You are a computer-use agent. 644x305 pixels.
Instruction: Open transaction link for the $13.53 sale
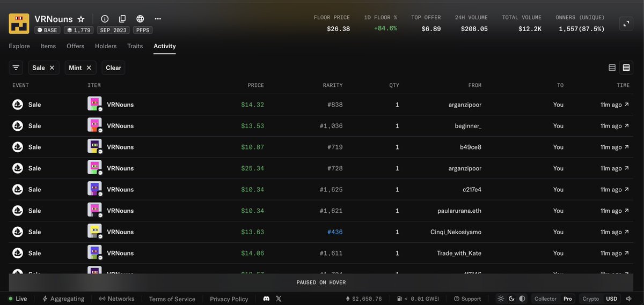627,126
